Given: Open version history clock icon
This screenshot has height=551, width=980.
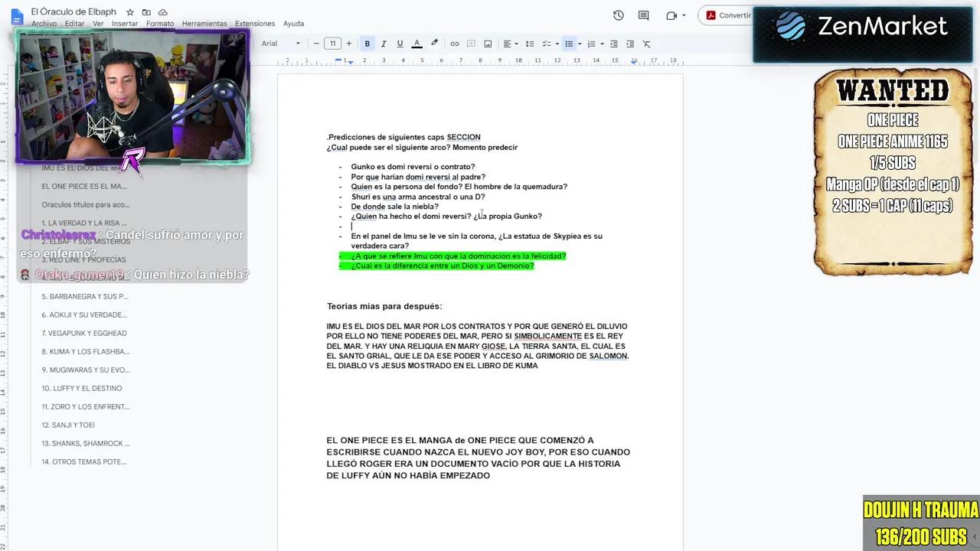Looking at the screenshot, I should click(x=619, y=15).
